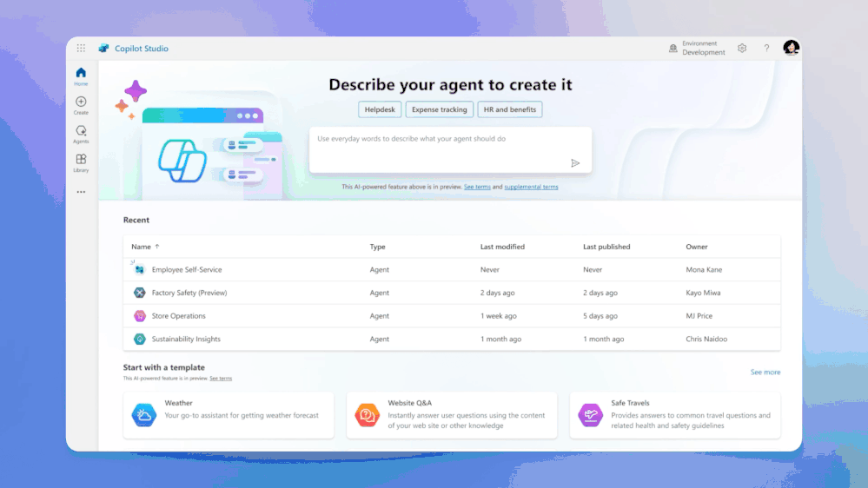Click the Employee Self-Service agent icon
Image resolution: width=868 pixels, height=488 pixels.
pyautogui.click(x=140, y=269)
